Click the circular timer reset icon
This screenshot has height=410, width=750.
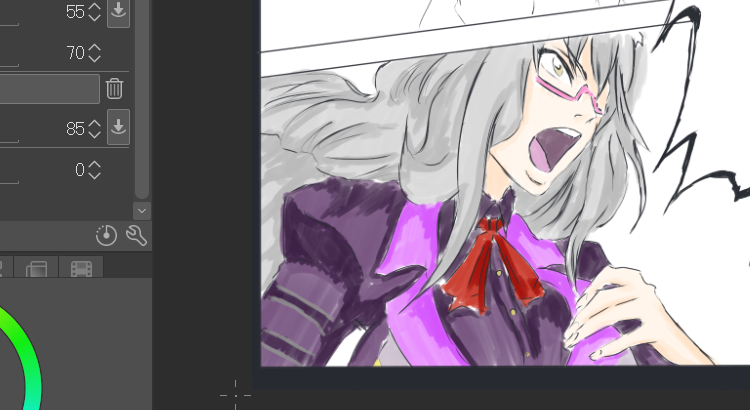[106, 235]
